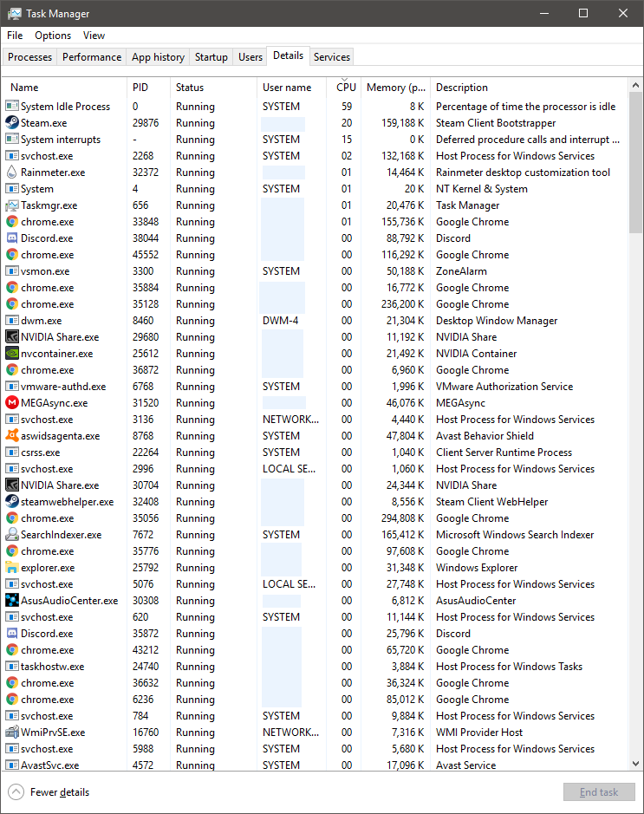Click the '159,188 K' memory value
Screen dimensions: 644x814
pos(403,122)
